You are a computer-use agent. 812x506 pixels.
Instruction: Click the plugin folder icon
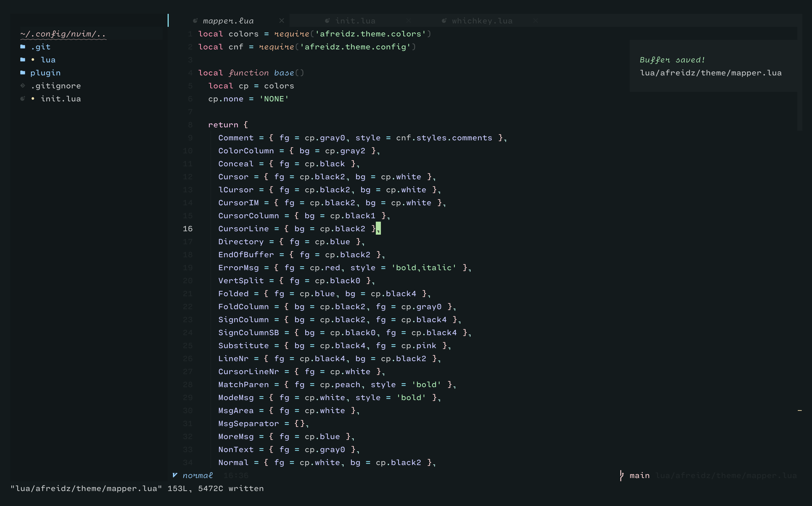[23, 73]
